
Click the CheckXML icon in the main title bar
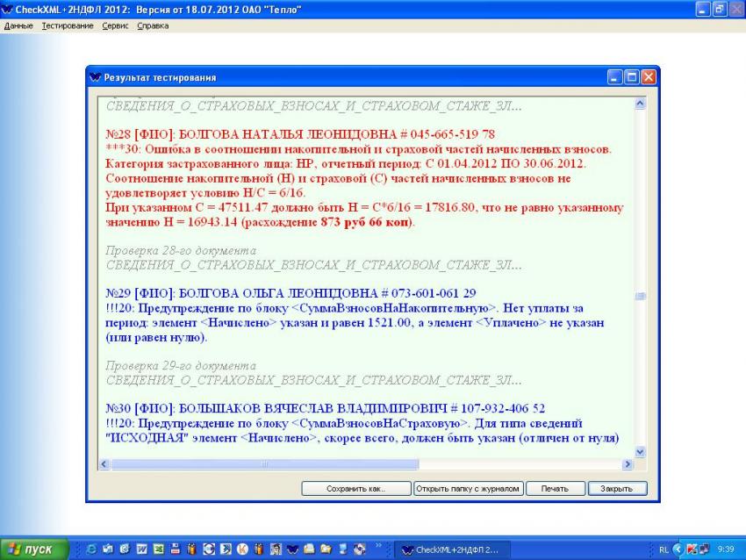coord(7,9)
